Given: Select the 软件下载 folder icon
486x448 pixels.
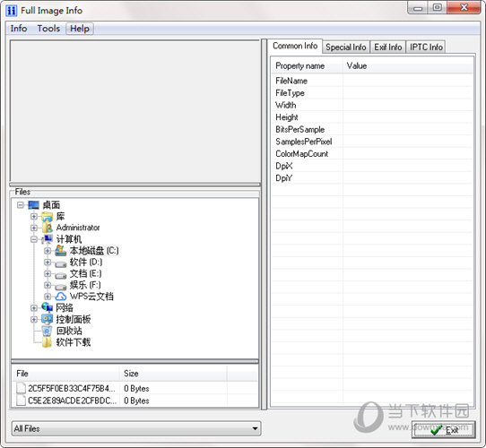Looking at the screenshot, I should pyautogui.click(x=48, y=342).
